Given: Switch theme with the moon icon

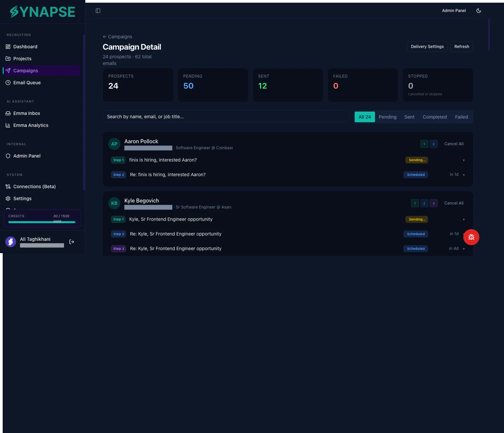Looking at the screenshot, I should [x=479, y=11].
